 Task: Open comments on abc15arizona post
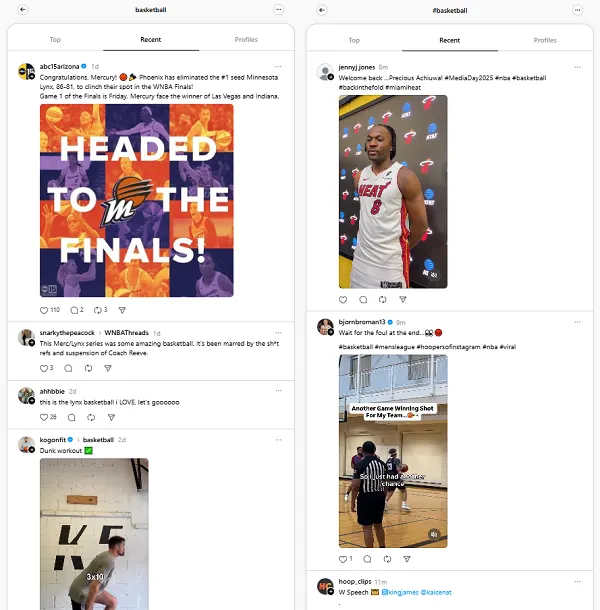pyautogui.click(x=74, y=310)
